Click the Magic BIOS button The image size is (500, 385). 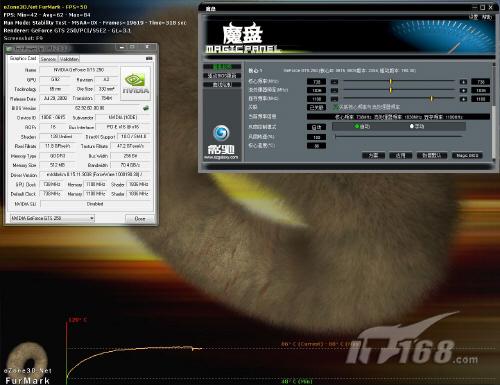pyautogui.click(x=467, y=155)
